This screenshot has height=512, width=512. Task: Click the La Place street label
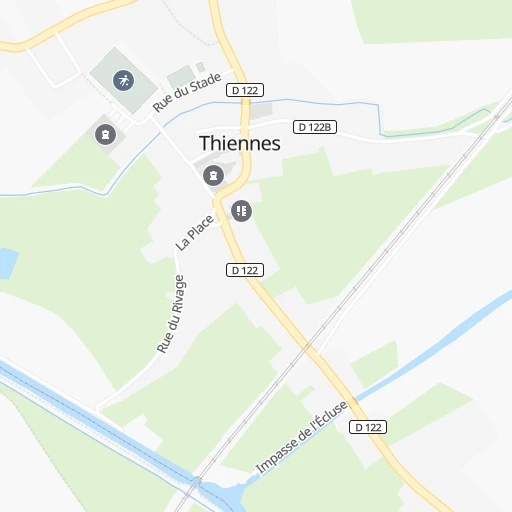(x=195, y=233)
